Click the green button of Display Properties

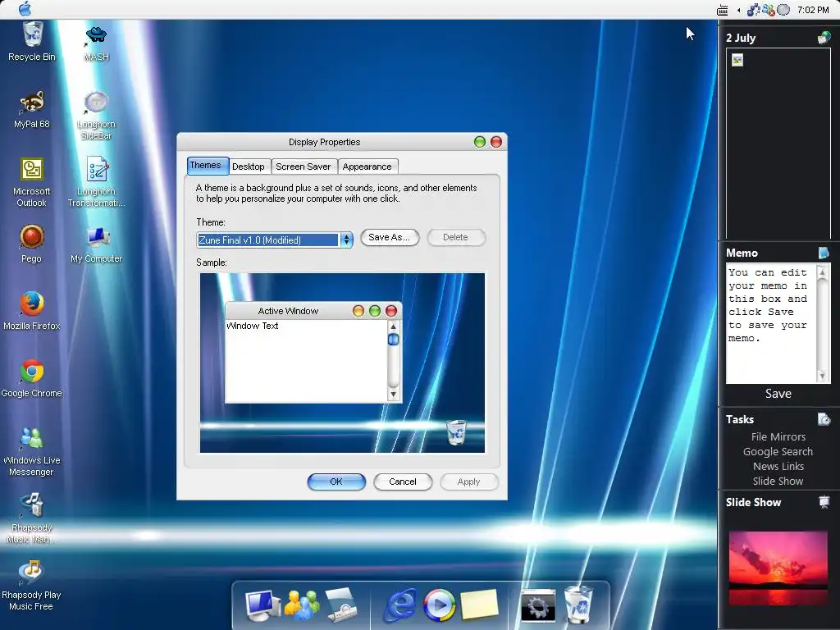coord(479,142)
